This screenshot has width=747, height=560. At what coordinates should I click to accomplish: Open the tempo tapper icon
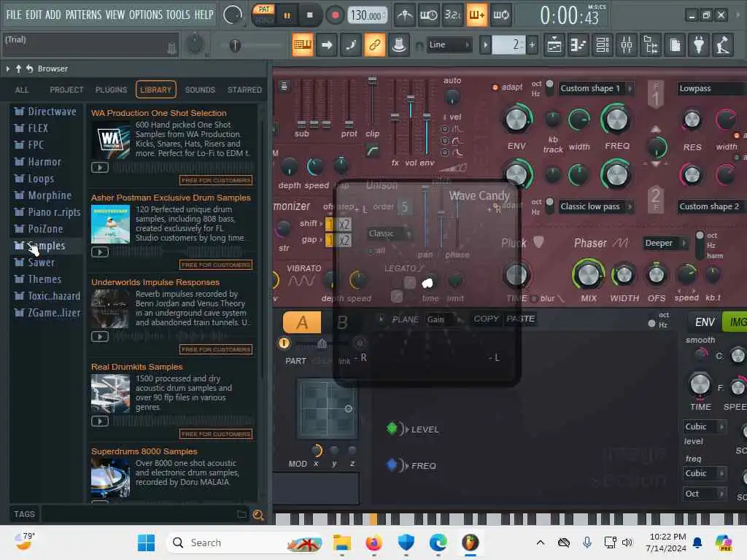coord(723,45)
